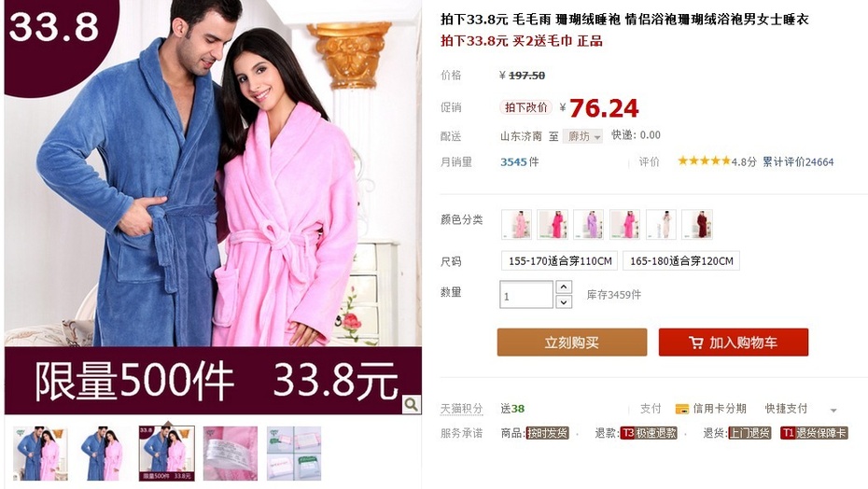Expand the payment methods arrow

point(833,411)
